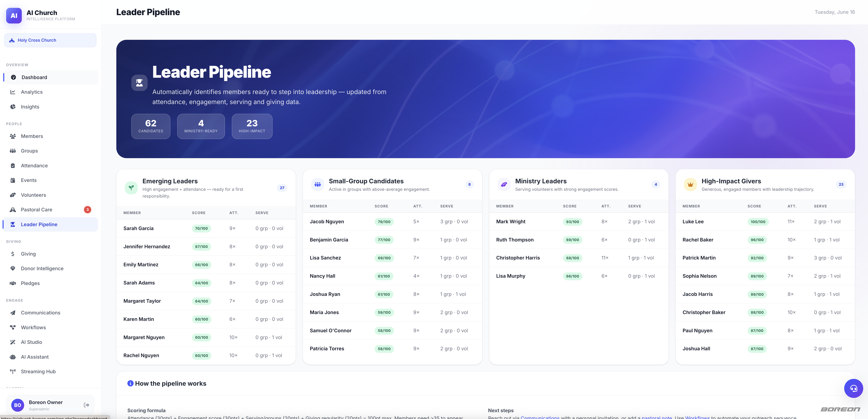Click the info icon by How the pipeline works

click(x=130, y=383)
